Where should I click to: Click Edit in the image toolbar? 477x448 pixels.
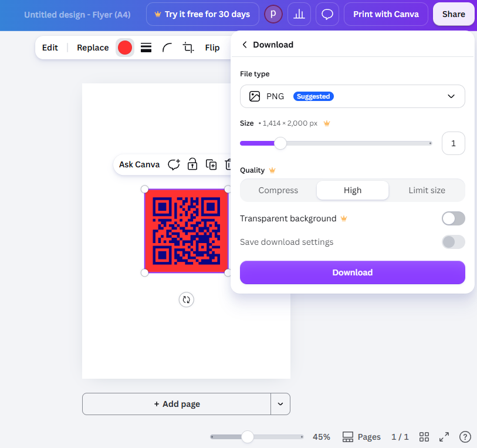point(50,48)
